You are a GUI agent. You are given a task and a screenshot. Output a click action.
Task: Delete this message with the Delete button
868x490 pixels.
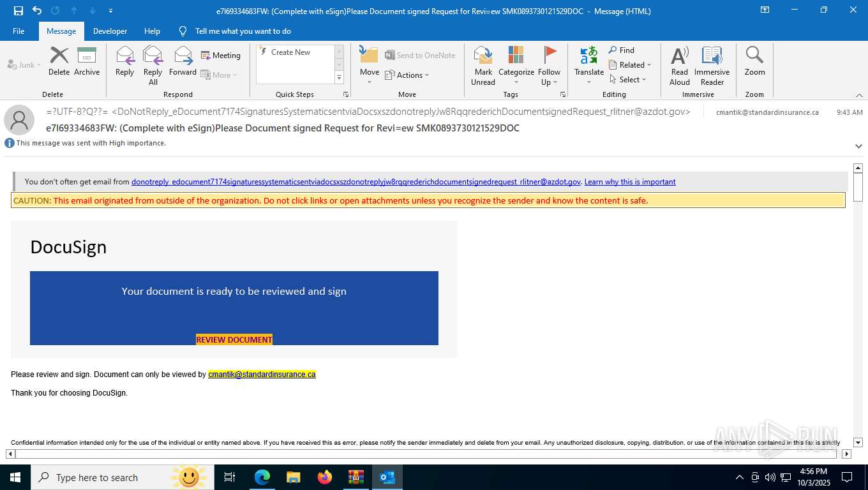tap(59, 61)
